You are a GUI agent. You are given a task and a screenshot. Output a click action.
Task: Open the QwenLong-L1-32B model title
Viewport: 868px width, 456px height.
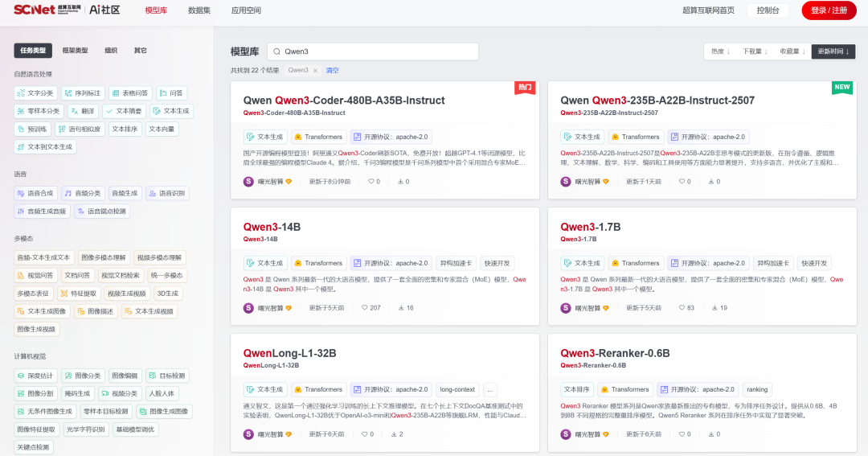coord(289,353)
